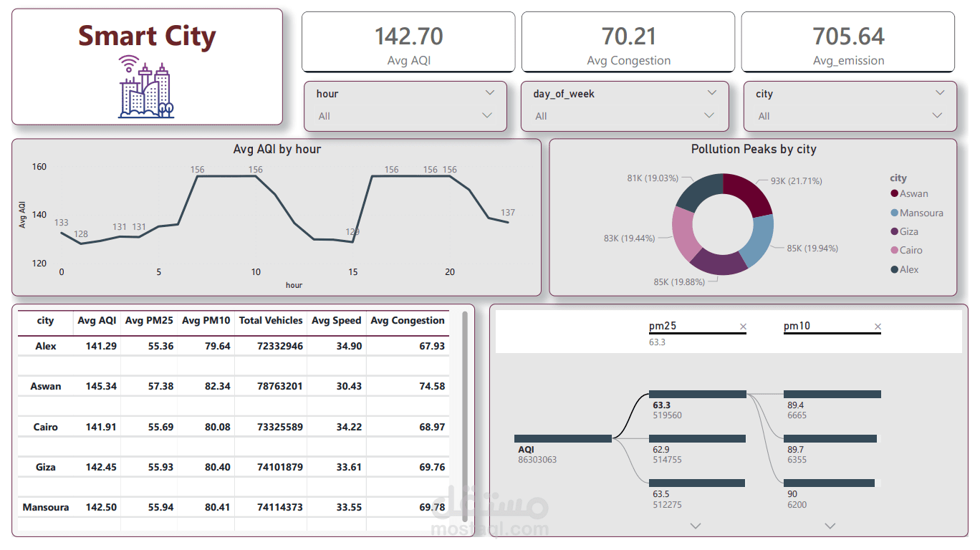This screenshot has height=550, width=980.
Task: Click the Avg AQI card showing 142.70
Action: (408, 42)
